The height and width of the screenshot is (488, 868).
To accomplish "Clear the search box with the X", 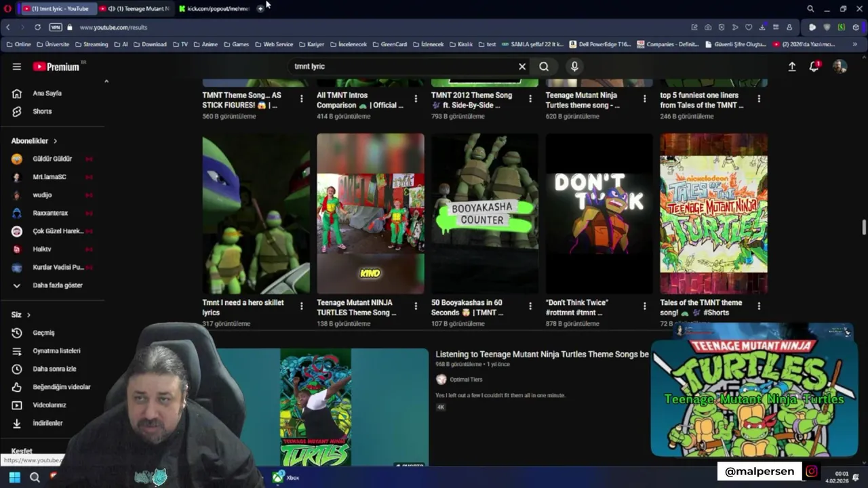I will (522, 66).
